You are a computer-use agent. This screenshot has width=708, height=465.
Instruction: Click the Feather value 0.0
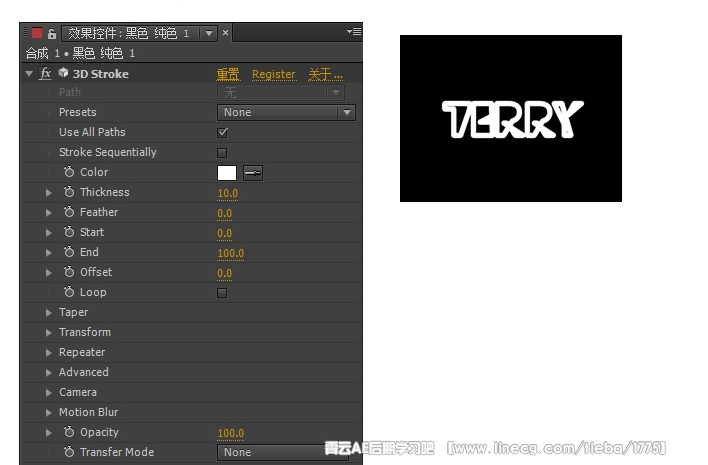224,213
